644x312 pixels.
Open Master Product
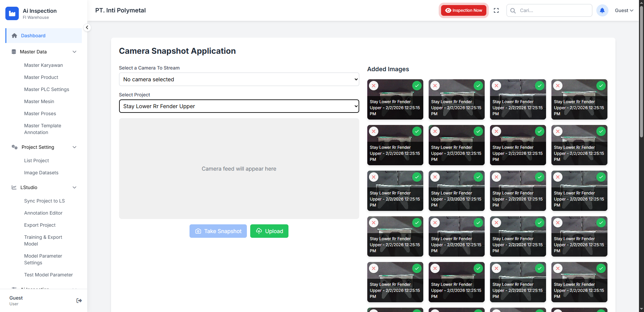tap(41, 77)
